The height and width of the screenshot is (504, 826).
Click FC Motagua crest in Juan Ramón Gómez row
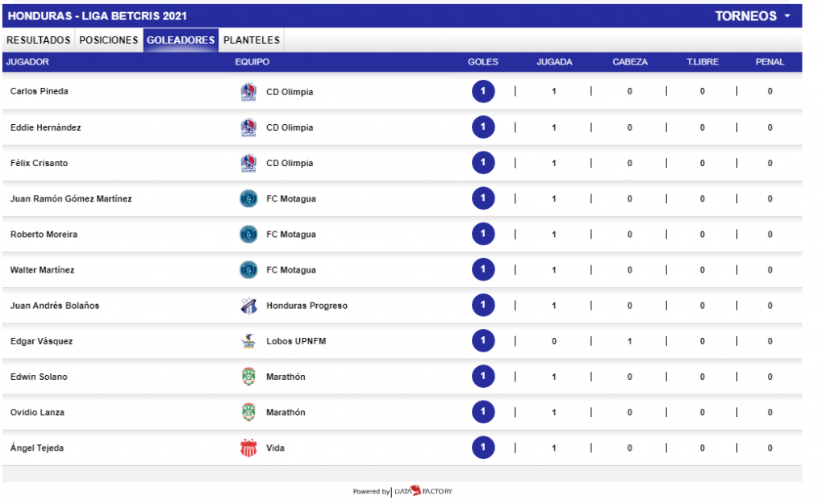[x=248, y=198]
